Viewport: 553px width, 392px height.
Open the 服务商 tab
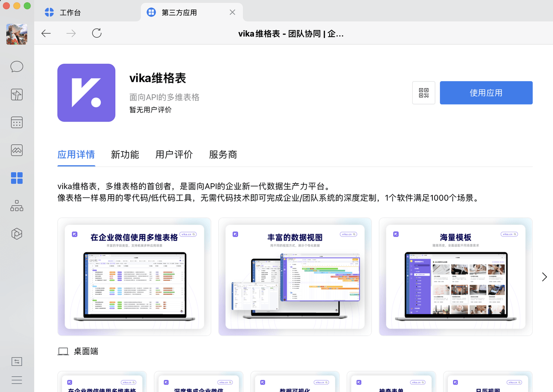(x=223, y=155)
